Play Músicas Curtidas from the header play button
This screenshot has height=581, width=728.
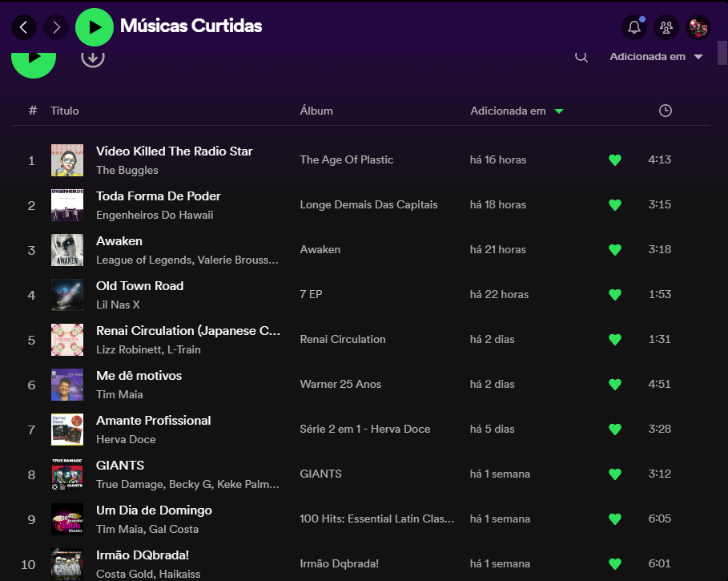[95, 27]
